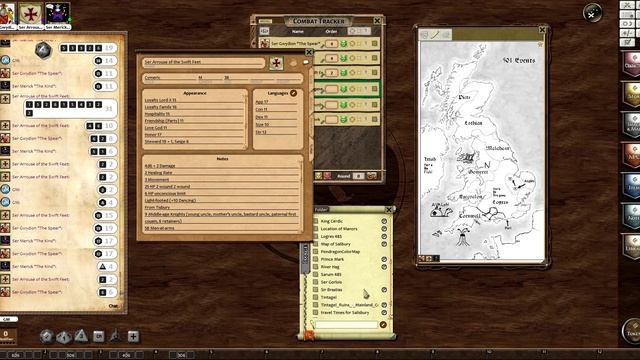Click the plus die in dice tray

(133, 336)
